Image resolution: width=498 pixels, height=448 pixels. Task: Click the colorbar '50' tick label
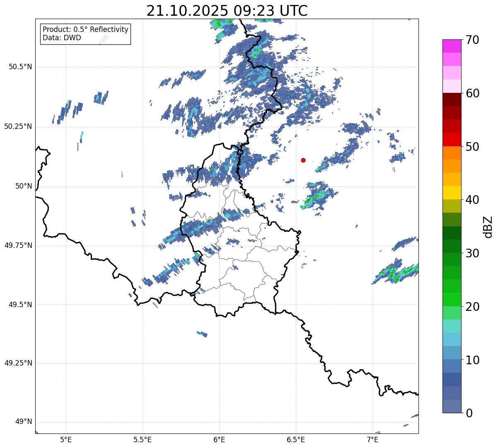coord(472,147)
